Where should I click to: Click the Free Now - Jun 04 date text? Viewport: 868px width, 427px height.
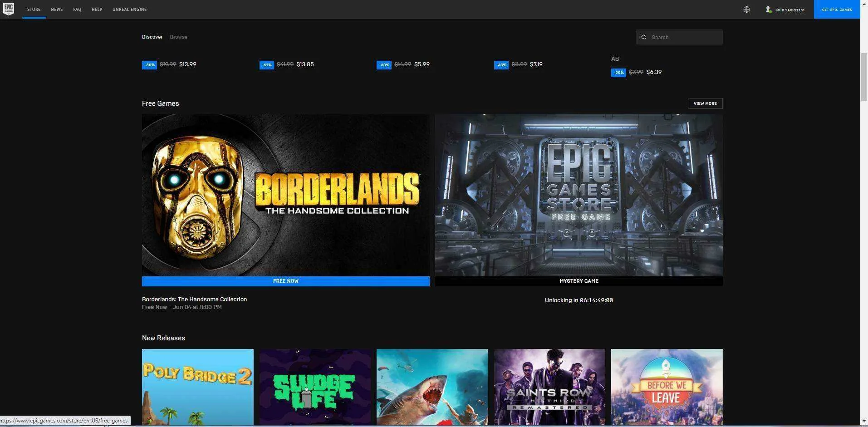[x=182, y=307]
